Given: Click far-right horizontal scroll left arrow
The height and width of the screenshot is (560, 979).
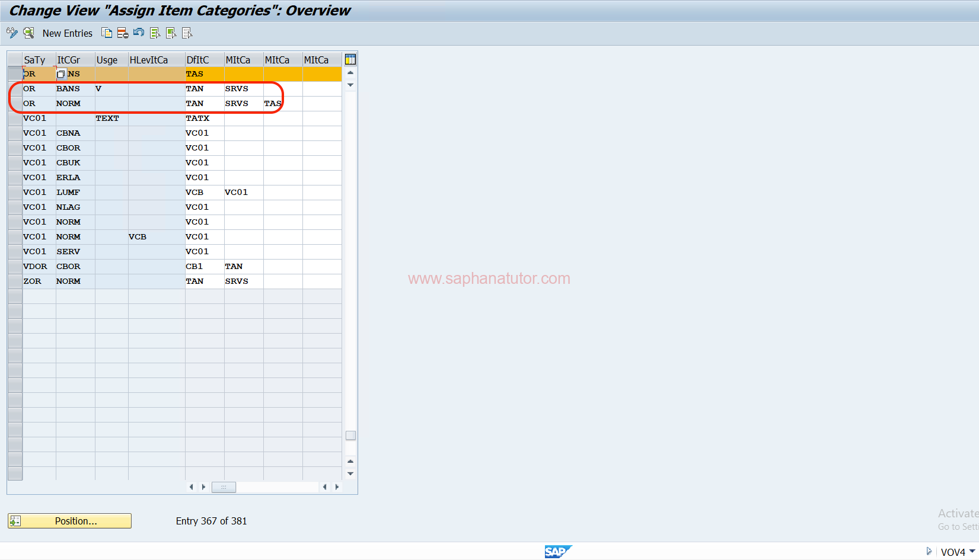Looking at the screenshot, I should 324,487.
